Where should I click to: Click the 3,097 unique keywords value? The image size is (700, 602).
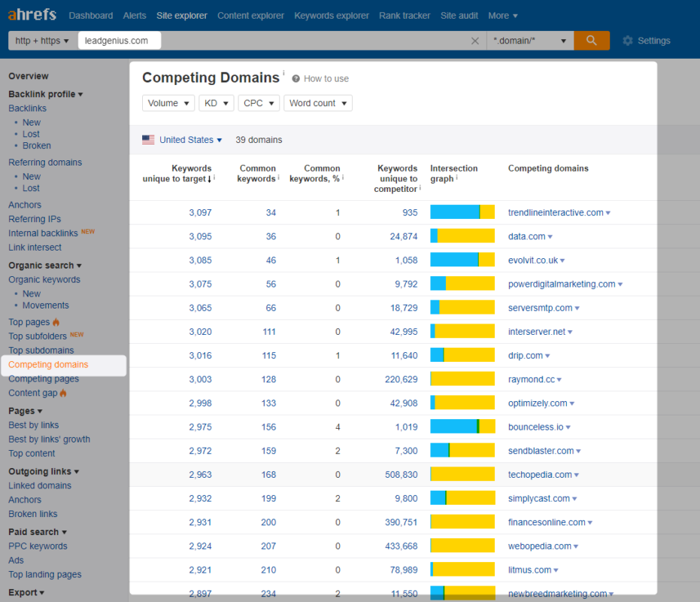tap(200, 213)
